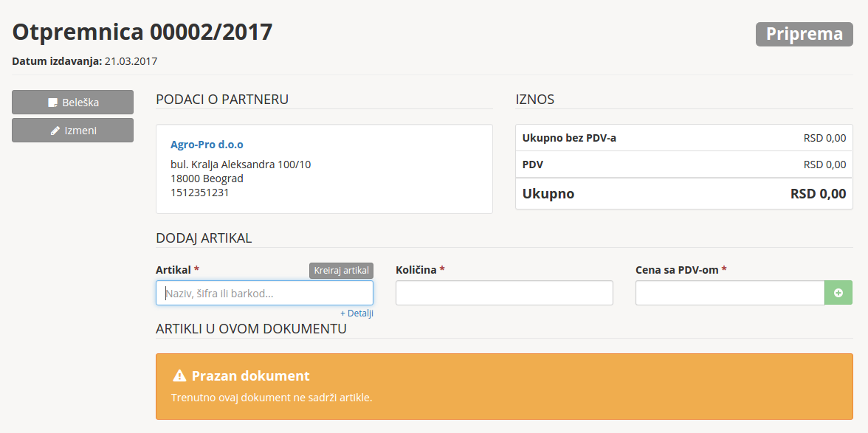
Task: Click the Artikli u ovom dokumentu heading
Action: [251, 328]
